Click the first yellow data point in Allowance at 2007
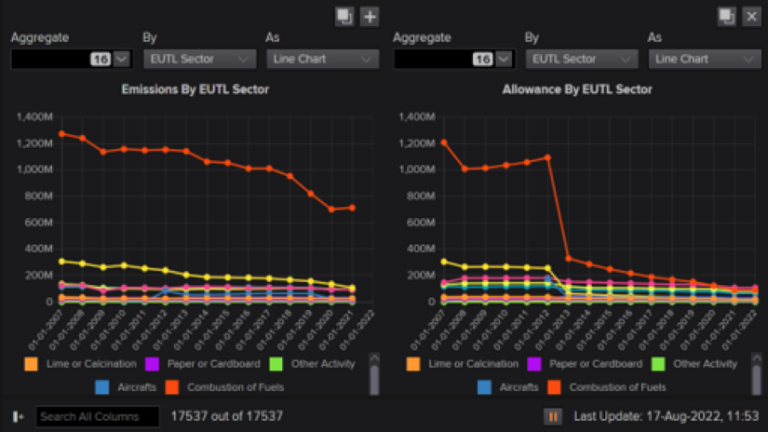This screenshot has height=432, width=768. coord(444,262)
